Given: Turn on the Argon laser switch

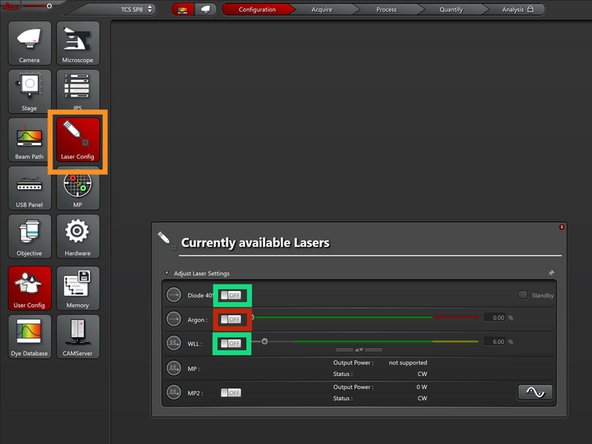Looking at the screenshot, I should (x=231, y=319).
